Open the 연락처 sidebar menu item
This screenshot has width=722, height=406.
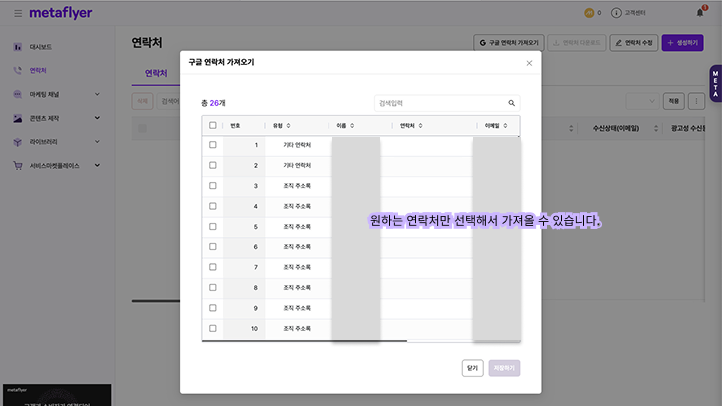[x=38, y=71]
